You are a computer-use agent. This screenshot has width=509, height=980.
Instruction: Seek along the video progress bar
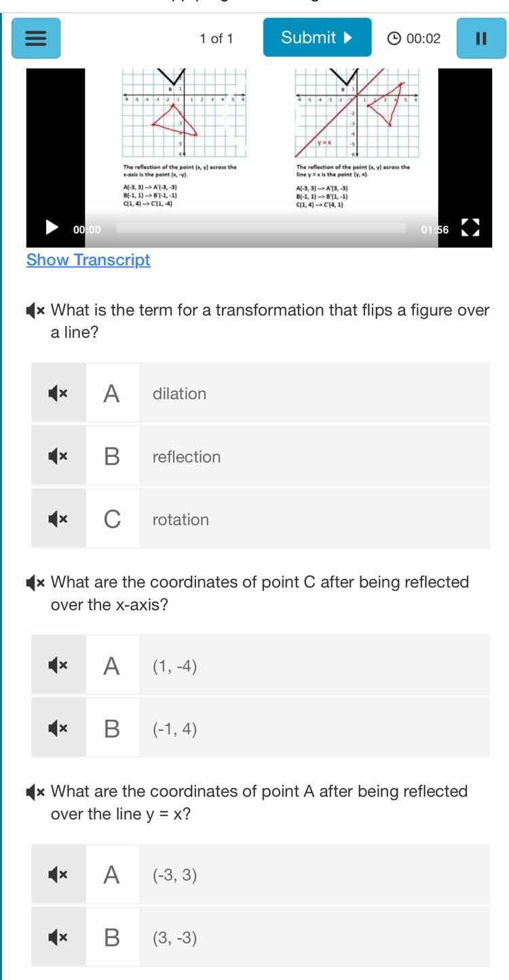tap(271, 228)
